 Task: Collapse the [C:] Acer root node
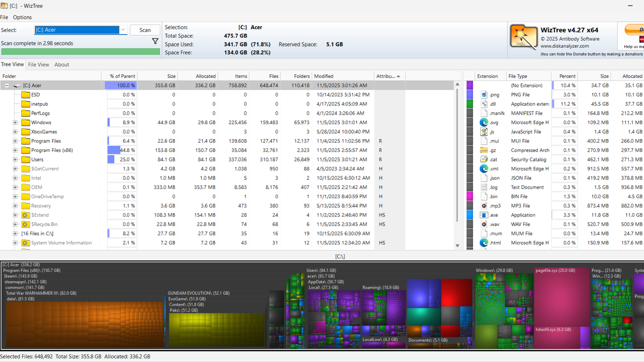tap(6, 85)
